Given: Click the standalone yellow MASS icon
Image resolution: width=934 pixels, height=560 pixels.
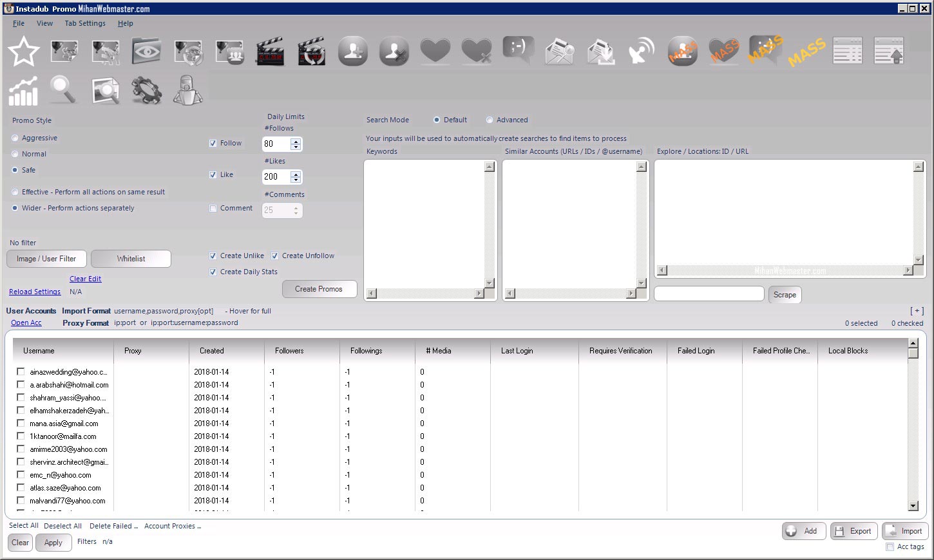Looking at the screenshot, I should coord(806,52).
